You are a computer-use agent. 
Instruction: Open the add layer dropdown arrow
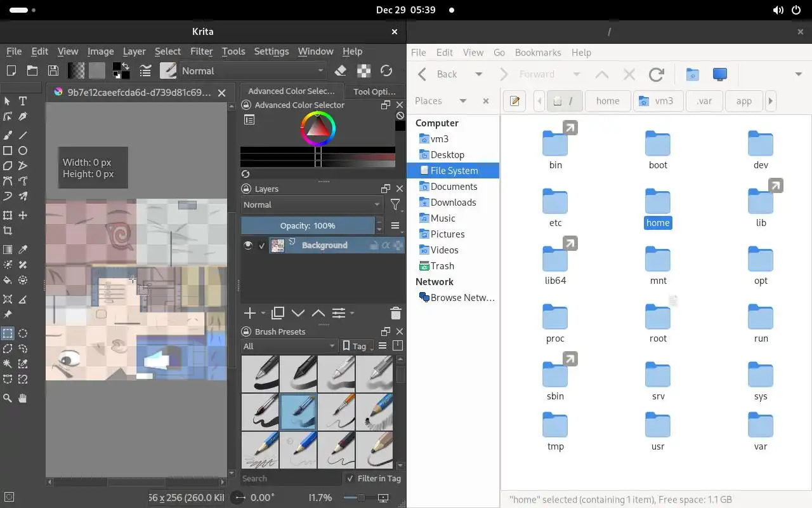point(263,313)
